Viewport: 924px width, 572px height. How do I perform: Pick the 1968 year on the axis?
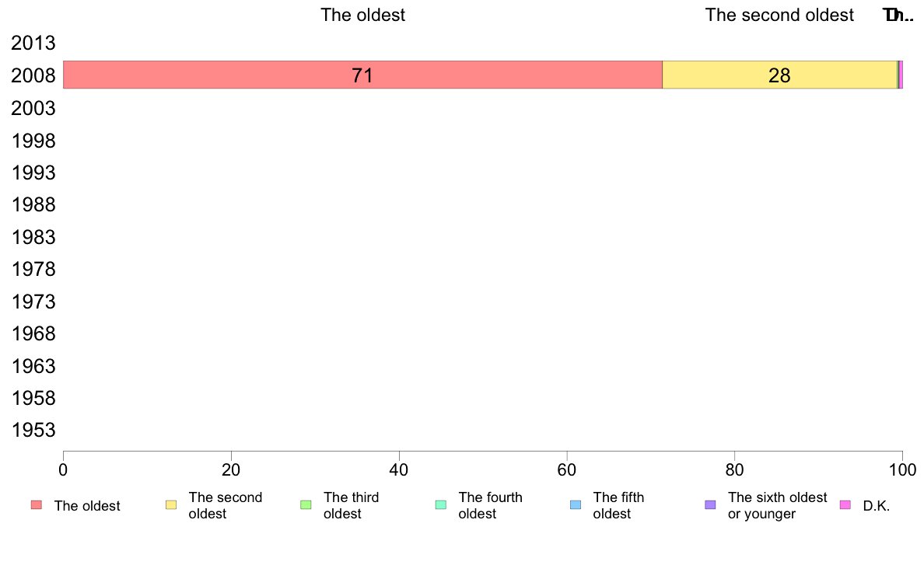pyautogui.click(x=33, y=334)
